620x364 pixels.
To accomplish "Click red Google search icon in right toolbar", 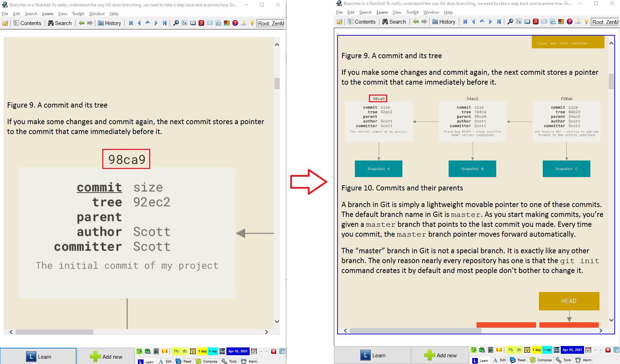I will click(x=536, y=22).
